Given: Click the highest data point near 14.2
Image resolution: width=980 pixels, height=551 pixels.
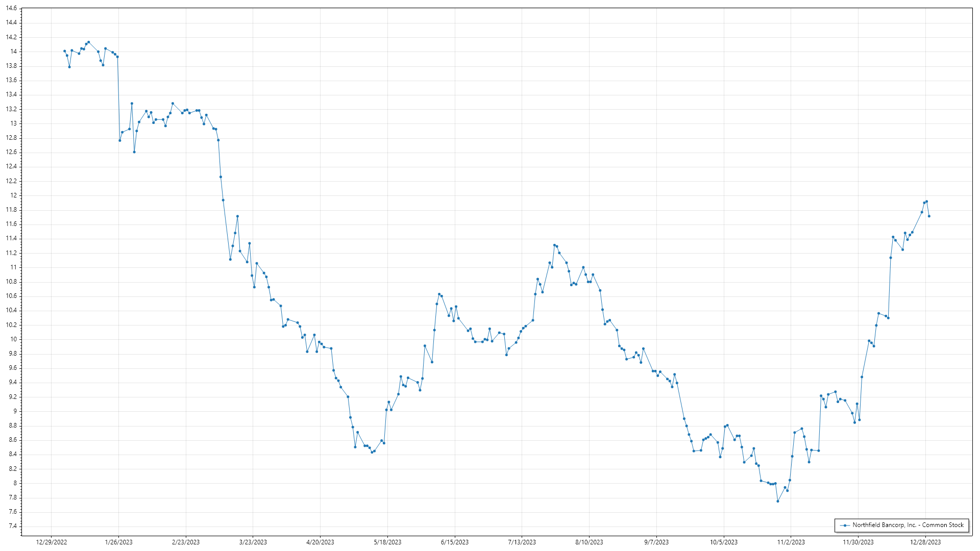Looking at the screenshot, I should [x=88, y=42].
